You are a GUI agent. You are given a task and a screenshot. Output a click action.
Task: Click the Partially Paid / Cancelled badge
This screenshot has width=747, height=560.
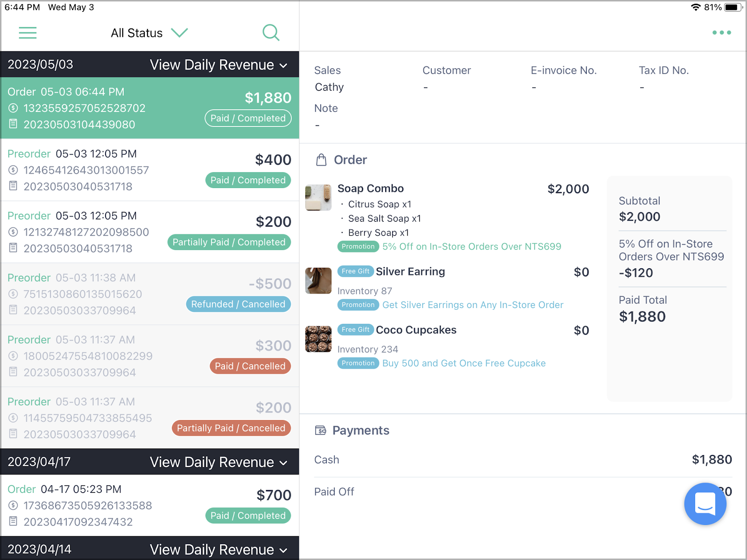231,428
